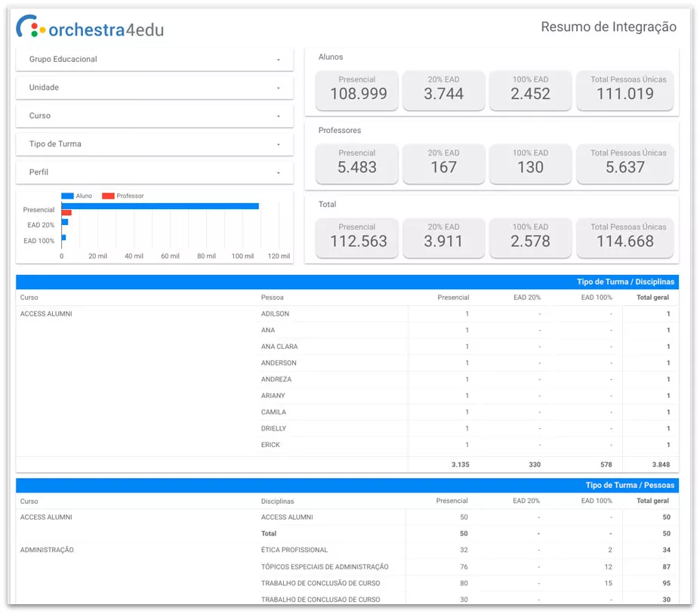Select the ADILSON row in Pessoa column
This screenshot has height=614, width=700.
[x=275, y=314]
